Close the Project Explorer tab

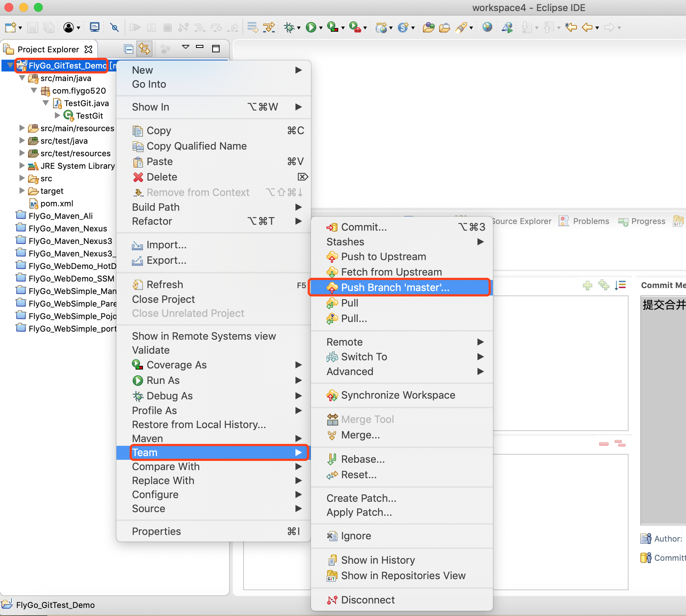[x=88, y=49]
